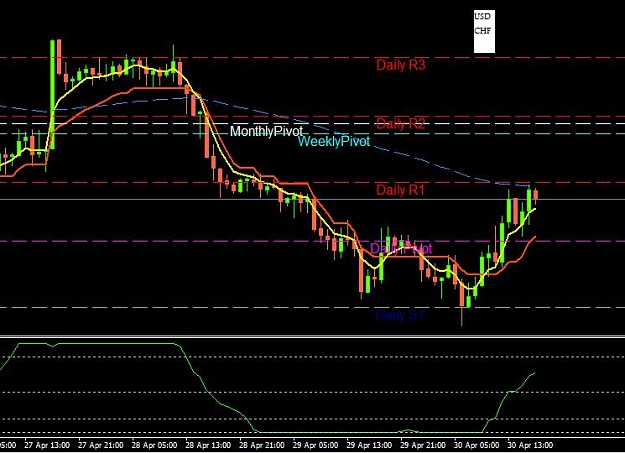
Task: Click the Daily R2 level label
Action: pos(401,124)
